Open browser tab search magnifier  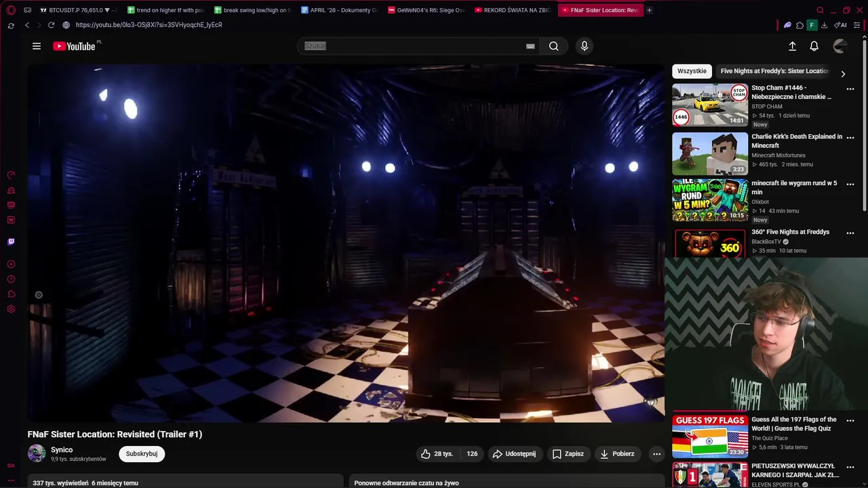[820, 10]
